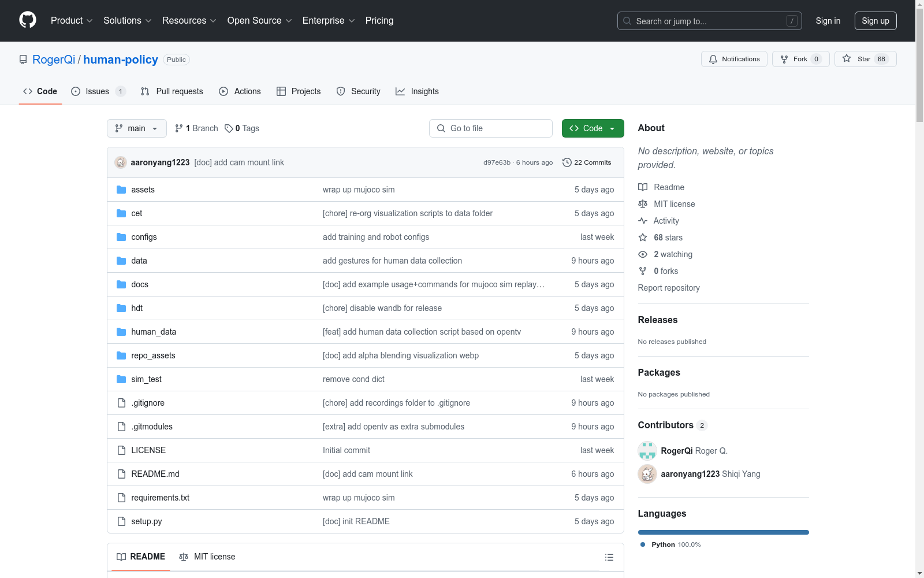Open the 1 Branch link

(x=196, y=128)
